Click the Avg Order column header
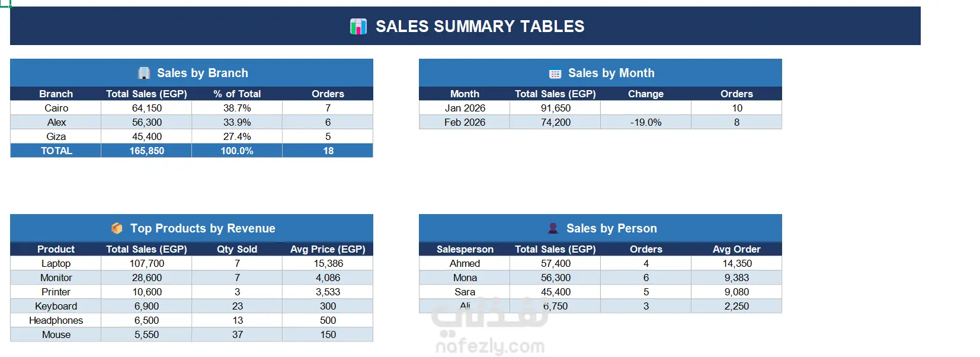The image size is (980, 357). 736,249
